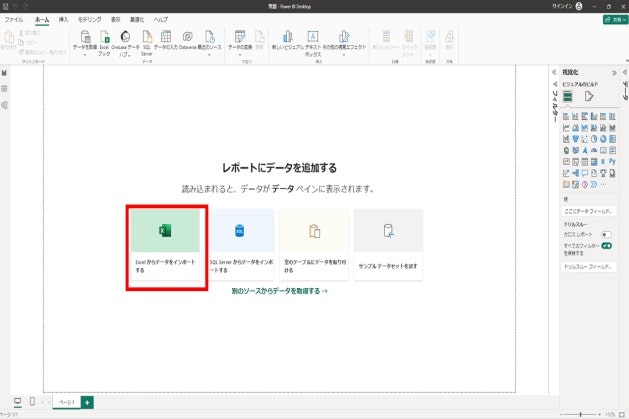This screenshot has height=419, width=629.
Task: Select the donut chart visual
Action: point(603,139)
